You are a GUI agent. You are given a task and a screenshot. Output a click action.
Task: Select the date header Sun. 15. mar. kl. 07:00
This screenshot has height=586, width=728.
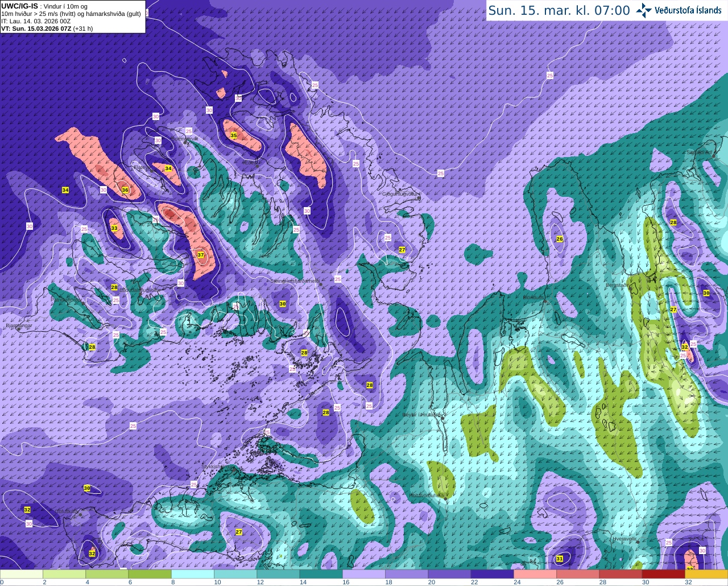click(x=559, y=10)
